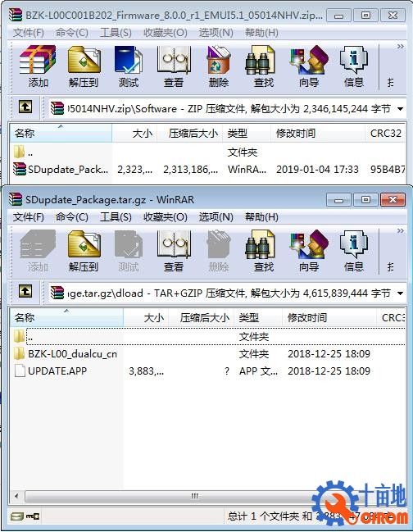Click View (查看) in SDupdate_Package window

174,251
